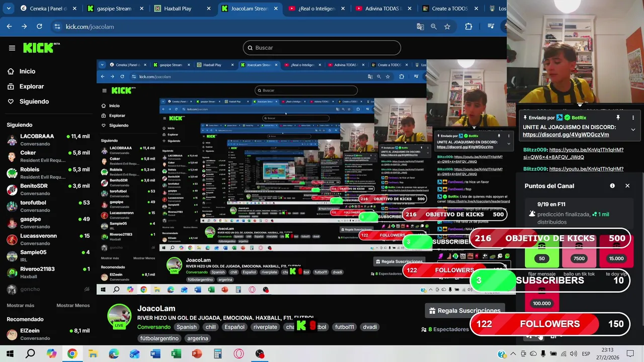Click the large riverplate tag below stream title
The image size is (644, 362).
265,327
